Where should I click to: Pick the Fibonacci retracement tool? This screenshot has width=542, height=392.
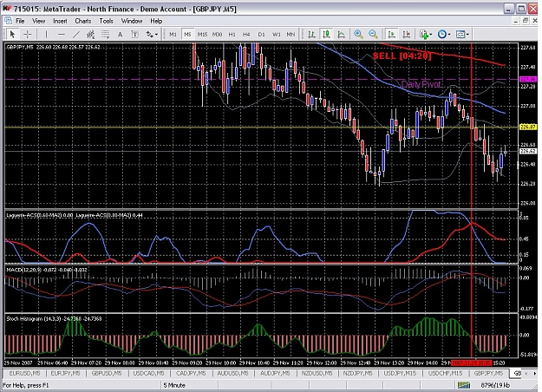coord(105,34)
